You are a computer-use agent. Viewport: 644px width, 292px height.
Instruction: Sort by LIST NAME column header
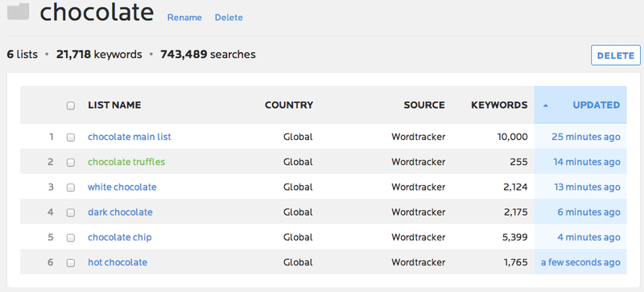[x=114, y=105]
